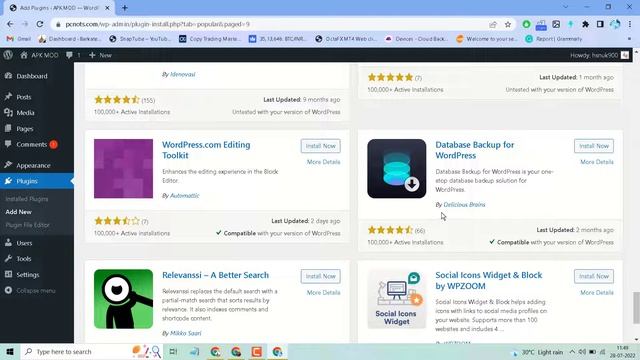Reload the page with the refresh icon
Image resolution: width=640 pixels, height=360 pixels.
[x=40, y=24]
